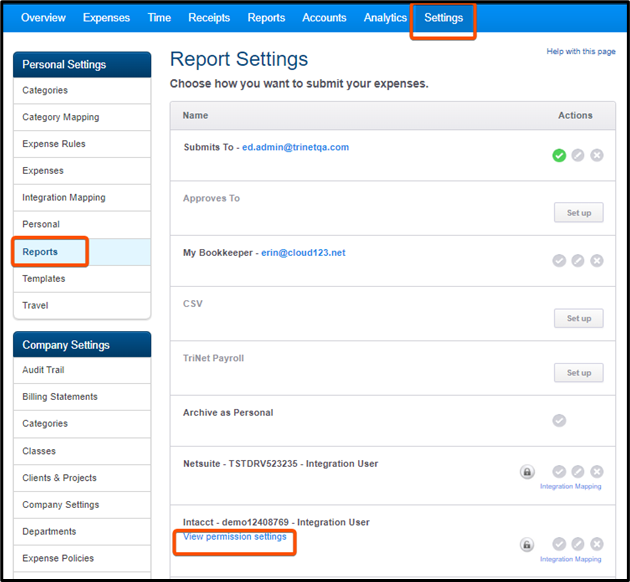The image size is (630, 582).
Task: Click the lock icon in Netsuite row
Action: point(526,471)
